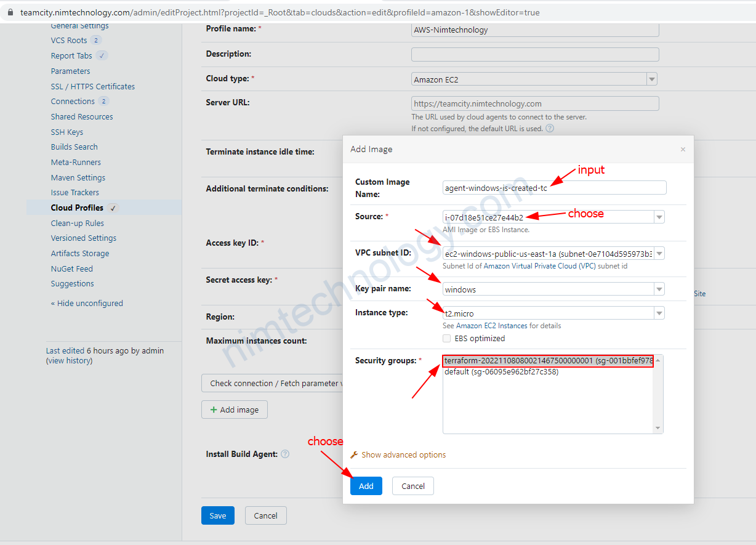Click the wrench icon for advanced options
This screenshot has height=545, width=756.
354,455
